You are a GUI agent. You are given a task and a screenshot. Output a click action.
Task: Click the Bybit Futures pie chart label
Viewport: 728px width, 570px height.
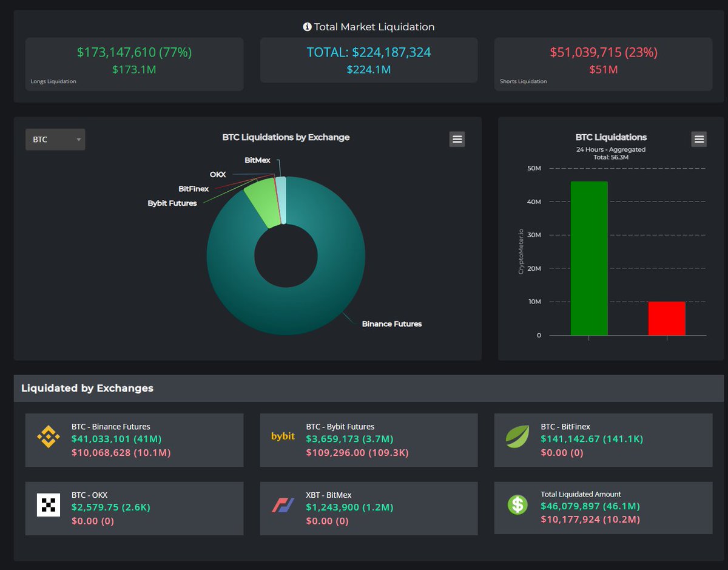click(172, 203)
